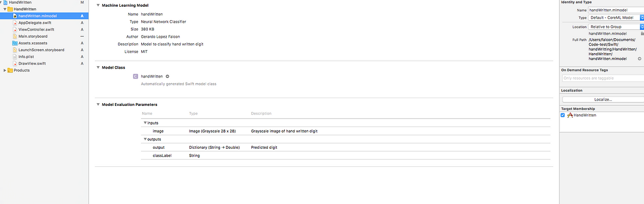The height and width of the screenshot is (204, 644).
Task: Collapse the inputs parameter group
Action: tap(145, 123)
